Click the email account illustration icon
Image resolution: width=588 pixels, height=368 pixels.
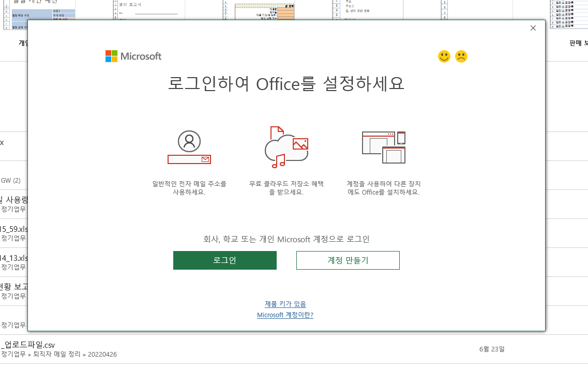coord(189,147)
